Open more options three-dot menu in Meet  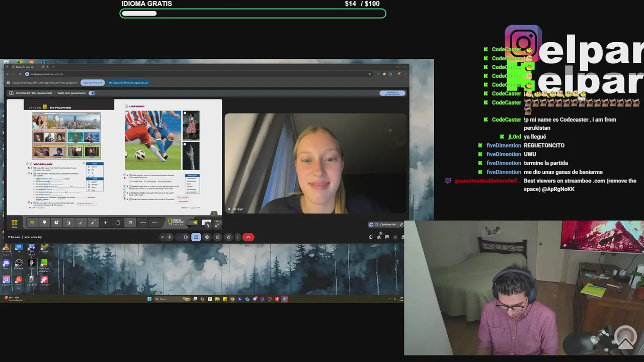click(x=238, y=237)
